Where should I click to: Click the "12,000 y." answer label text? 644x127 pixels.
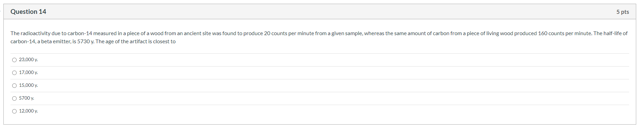point(28,111)
